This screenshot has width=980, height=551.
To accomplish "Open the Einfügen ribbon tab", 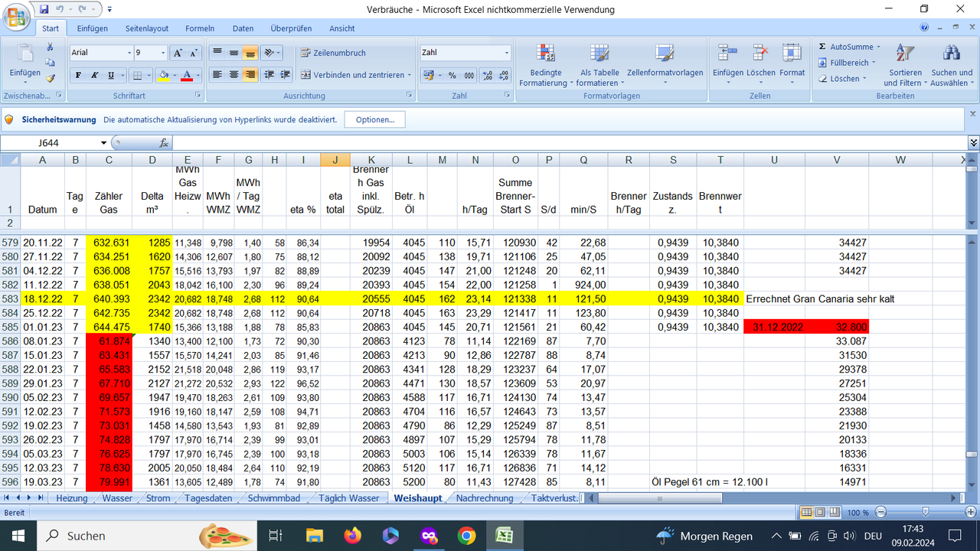I will 92,28.
